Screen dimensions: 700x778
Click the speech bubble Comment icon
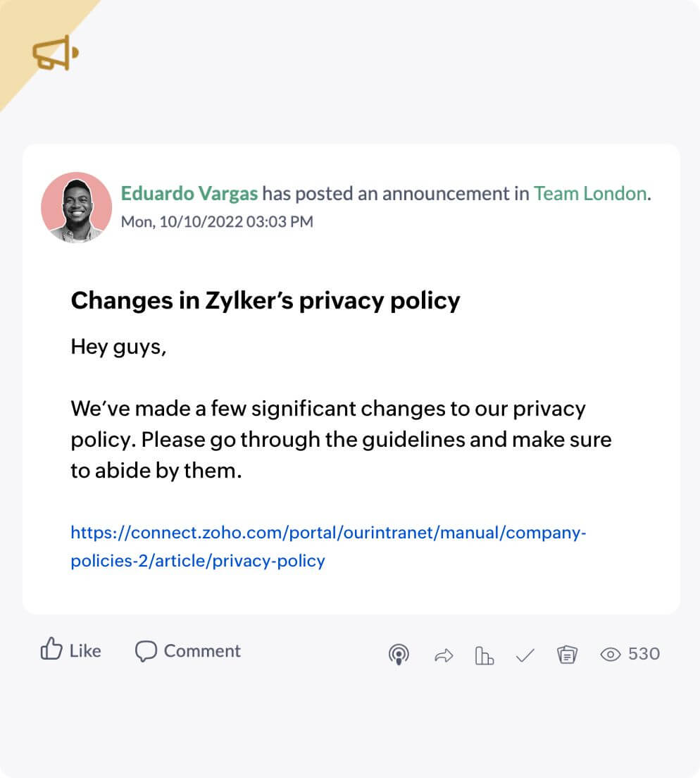[x=146, y=650]
